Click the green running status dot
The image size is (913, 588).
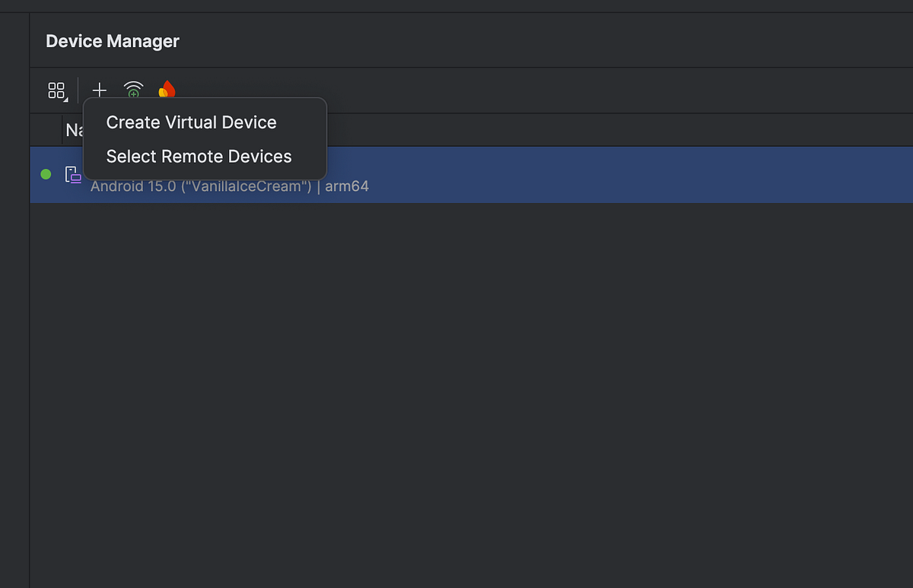46,174
